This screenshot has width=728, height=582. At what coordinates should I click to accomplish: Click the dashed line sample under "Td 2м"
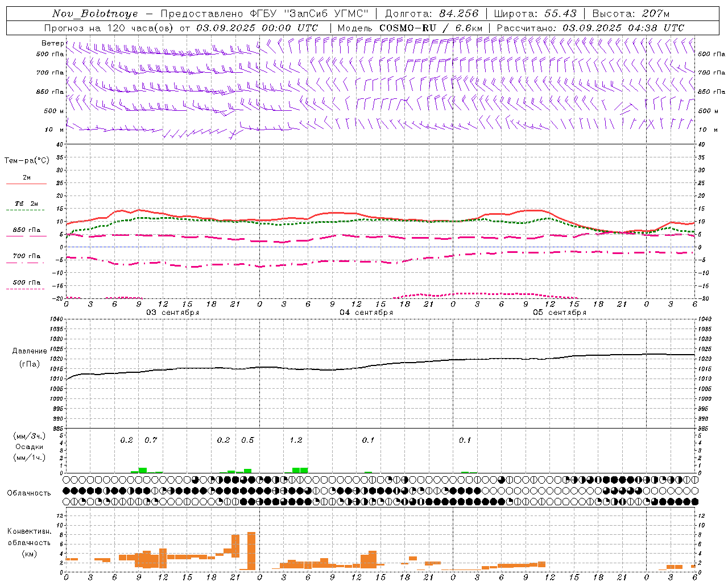(26, 210)
